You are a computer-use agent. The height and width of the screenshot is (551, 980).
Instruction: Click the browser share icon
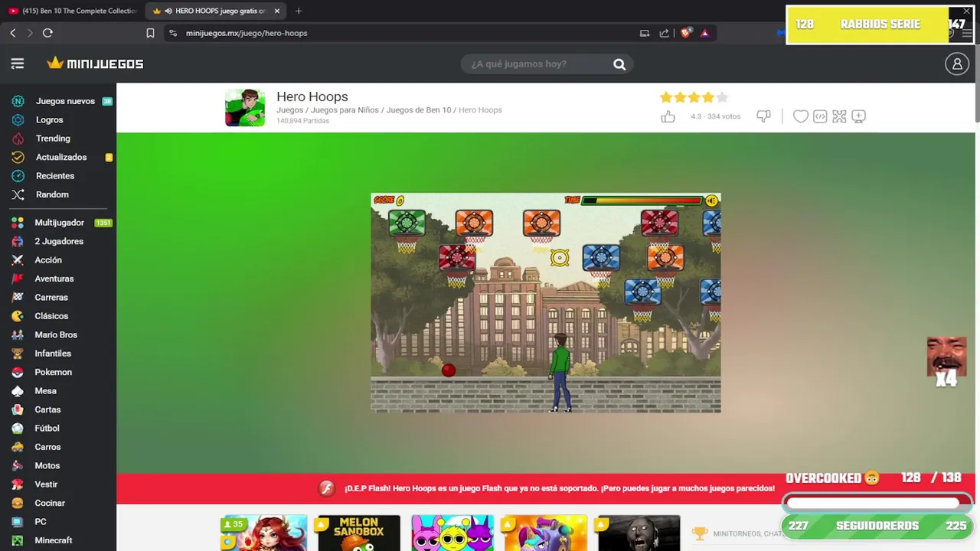[x=664, y=33]
